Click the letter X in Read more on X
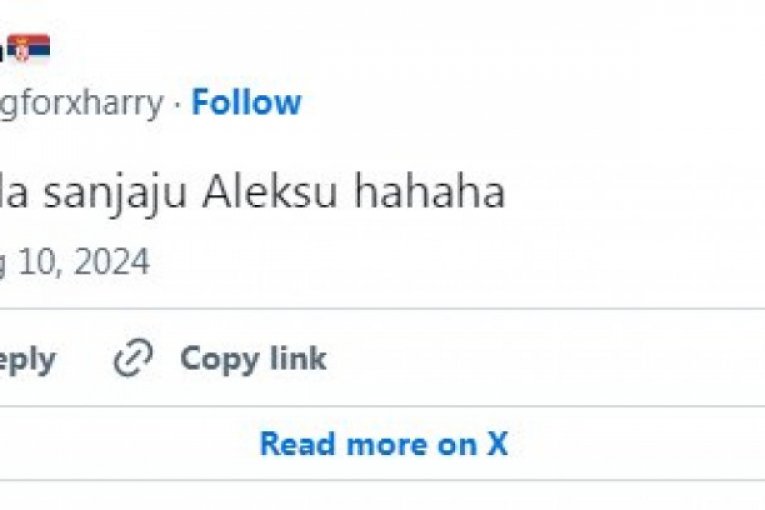This screenshot has height=510, width=765. [497, 443]
